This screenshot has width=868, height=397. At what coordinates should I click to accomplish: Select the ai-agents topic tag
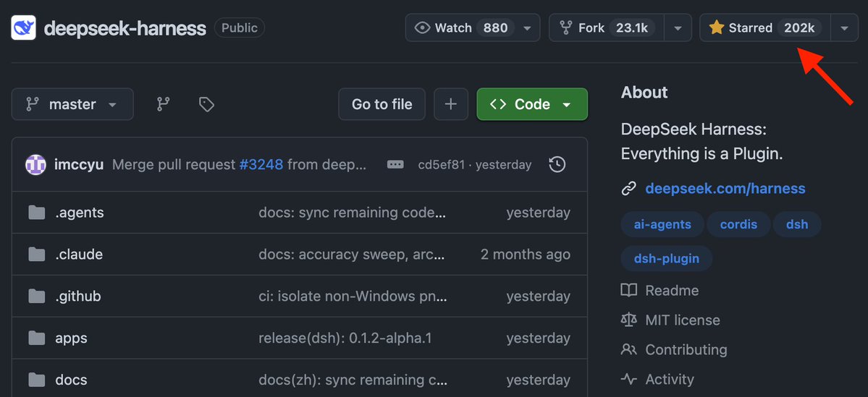click(662, 224)
